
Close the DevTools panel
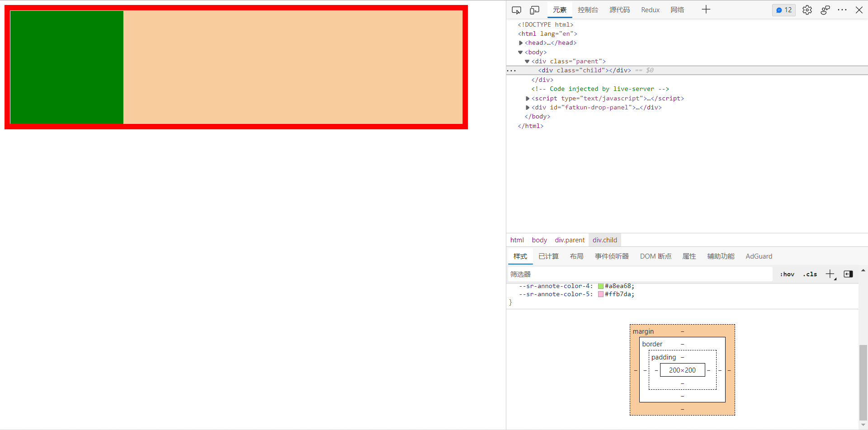[x=859, y=10]
